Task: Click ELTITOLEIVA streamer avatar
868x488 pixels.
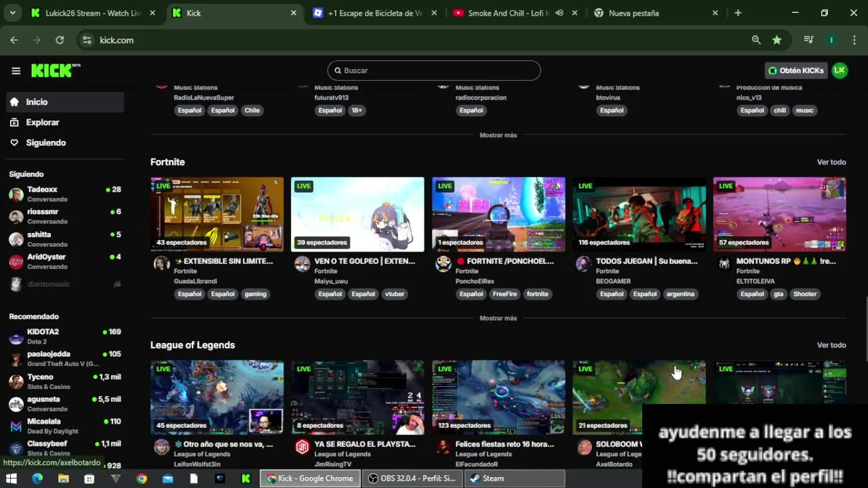Action: pyautogui.click(x=724, y=264)
